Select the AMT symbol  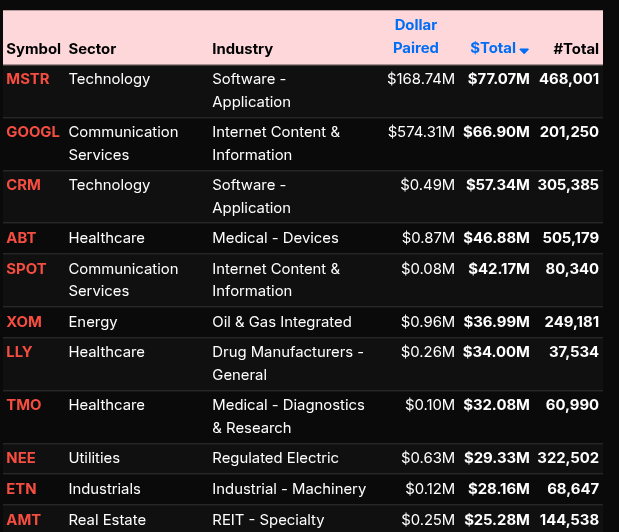pos(22,520)
